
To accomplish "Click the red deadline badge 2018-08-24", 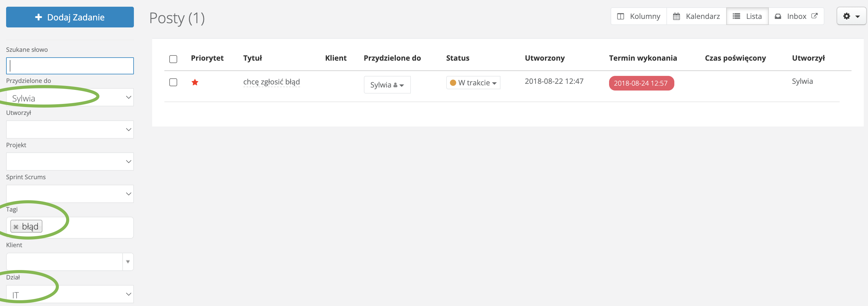I will [641, 83].
